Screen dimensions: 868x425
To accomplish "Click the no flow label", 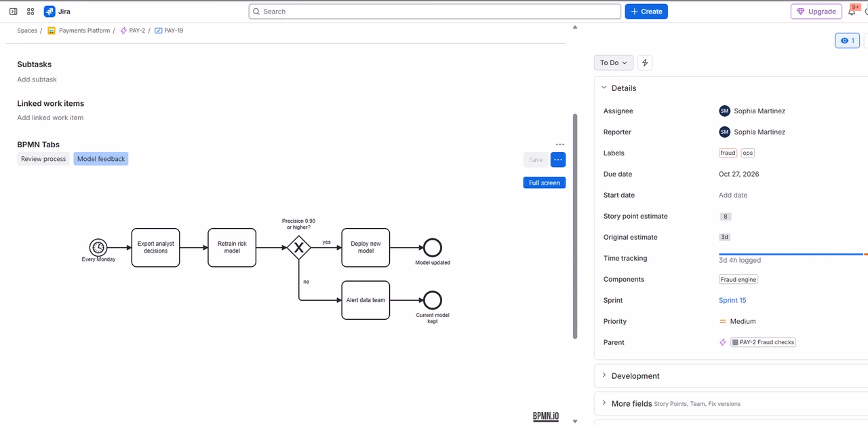I will pyautogui.click(x=307, y=282).
